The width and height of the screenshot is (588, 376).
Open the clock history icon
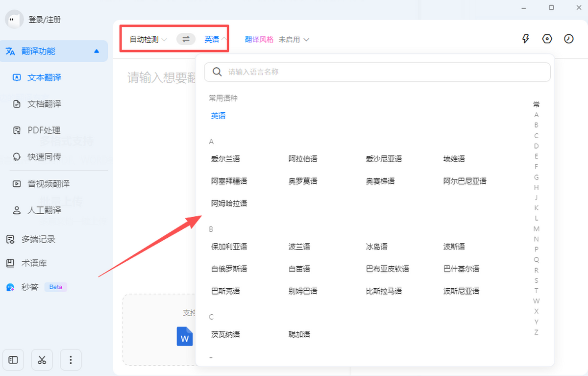[569, 39]
